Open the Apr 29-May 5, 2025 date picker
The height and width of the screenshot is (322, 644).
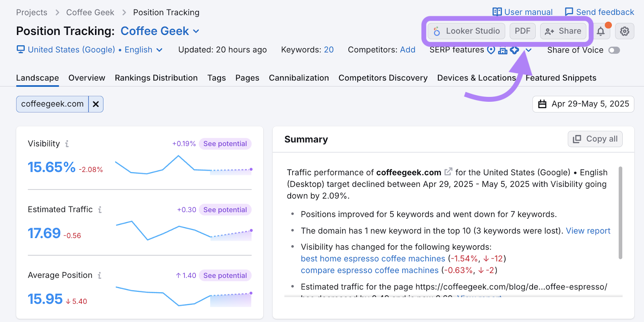click(x=583, y=104)
